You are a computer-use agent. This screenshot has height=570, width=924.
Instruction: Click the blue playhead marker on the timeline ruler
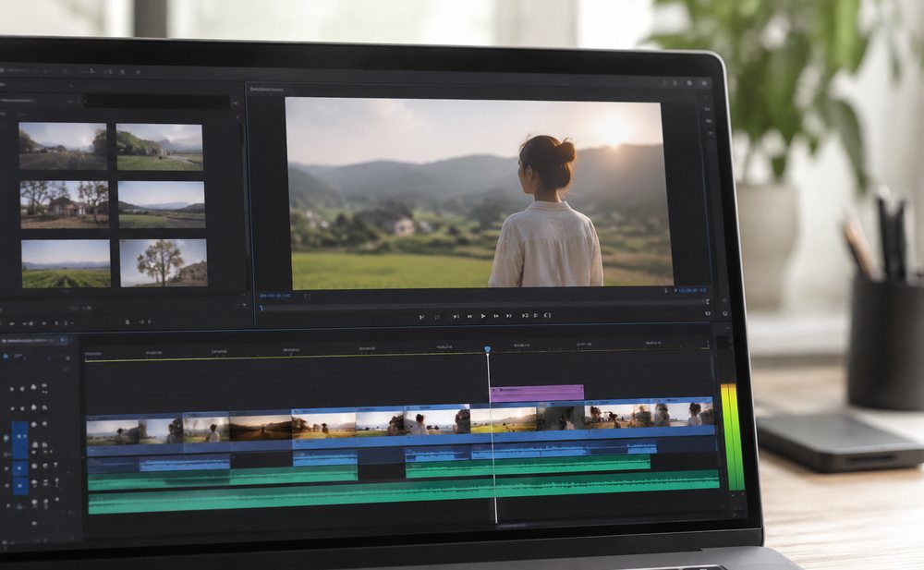click(487, 349)
